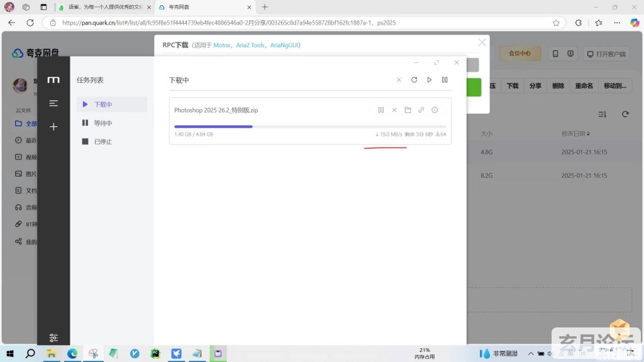Close the 语雀 browser tab
This screenshot has height=362, width=644.
(x=148, y=7)
